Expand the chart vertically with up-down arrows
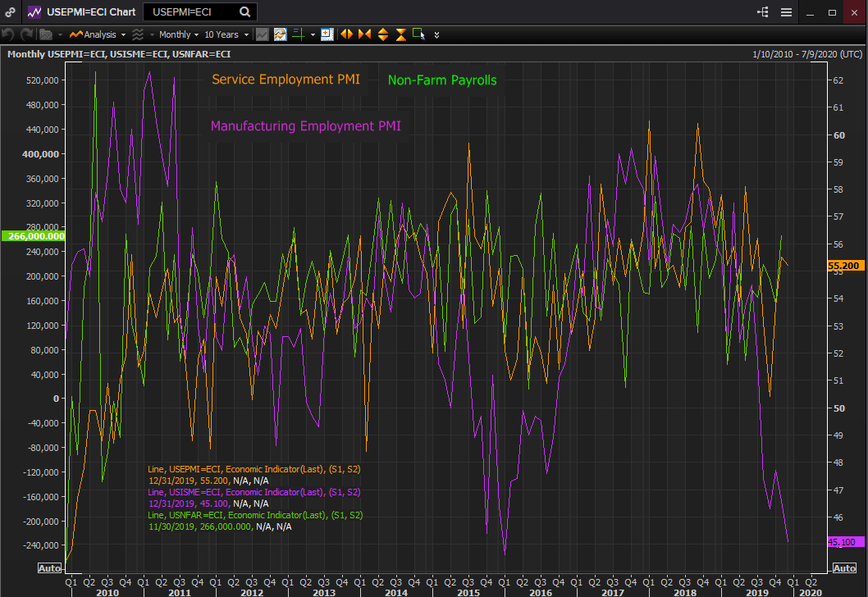The height and width of the screenshot is (597, 868). coord(383,34)
